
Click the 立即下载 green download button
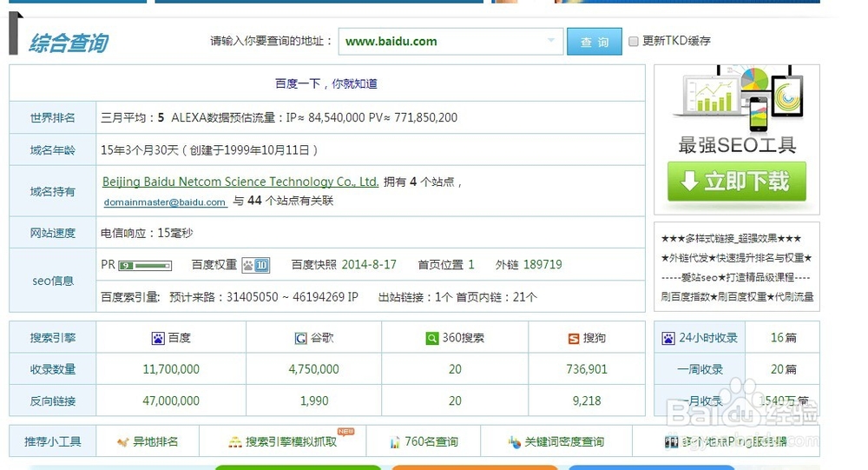737,182
